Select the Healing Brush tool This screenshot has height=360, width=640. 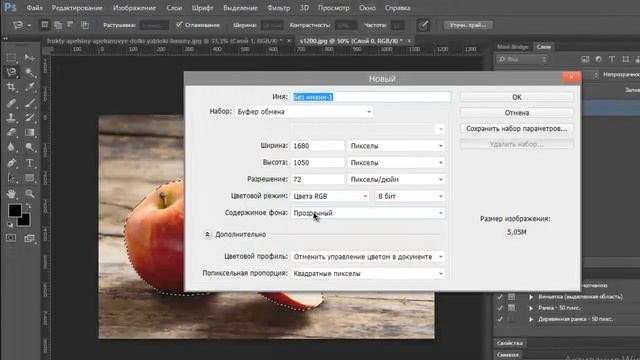[11, 102]
